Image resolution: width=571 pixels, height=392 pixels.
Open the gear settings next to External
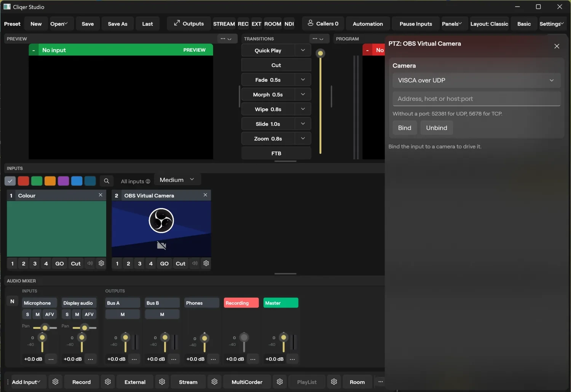162,381
